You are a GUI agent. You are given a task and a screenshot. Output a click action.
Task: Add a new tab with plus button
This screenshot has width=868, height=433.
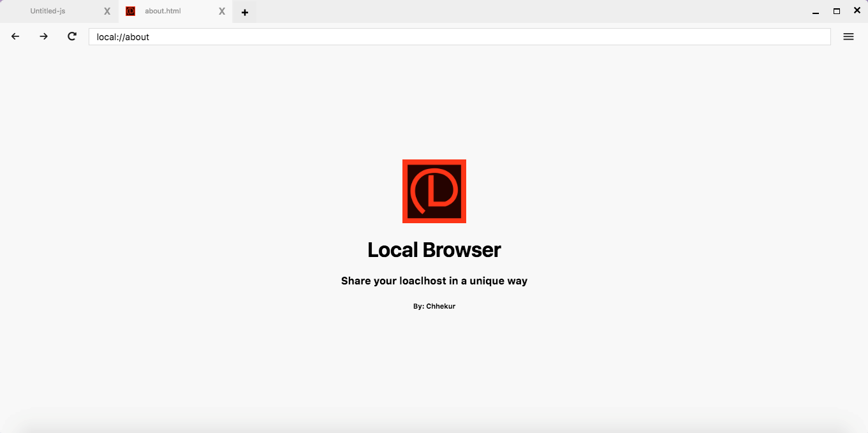[x=245, y=12]
